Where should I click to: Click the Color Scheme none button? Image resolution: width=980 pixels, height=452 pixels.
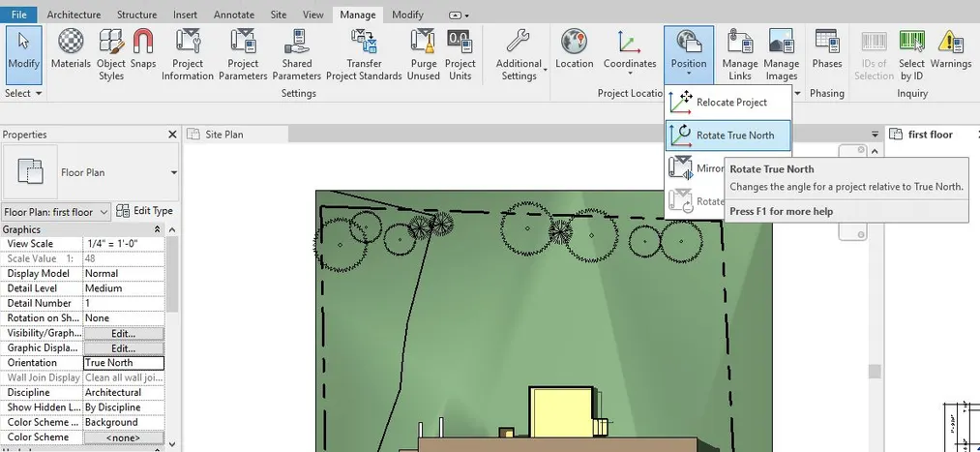point(123,437)
